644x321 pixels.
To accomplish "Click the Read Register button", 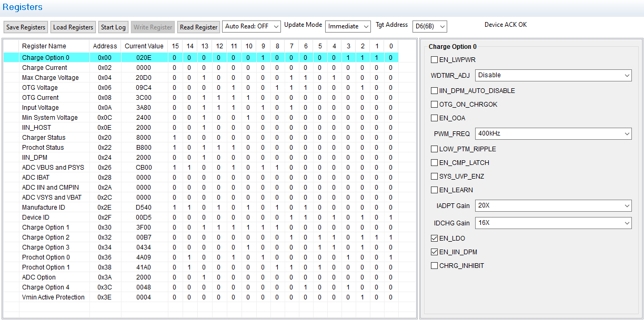I will pyautogui.click(x=198, y=27).
